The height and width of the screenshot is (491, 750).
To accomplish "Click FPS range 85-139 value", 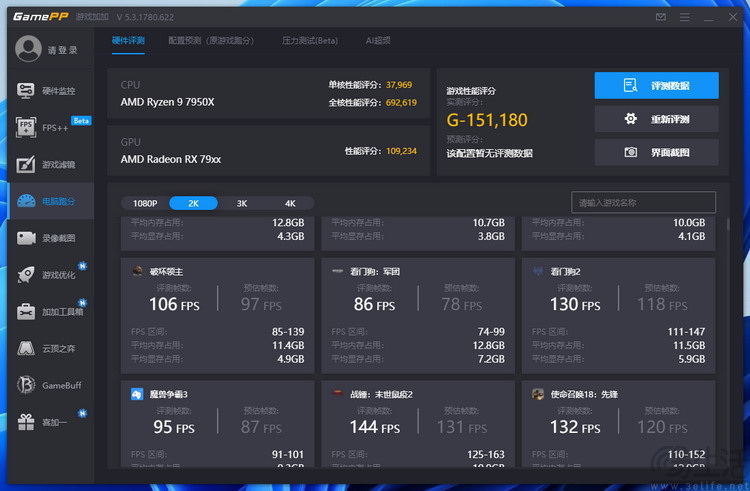I will [x=288, y=331].
